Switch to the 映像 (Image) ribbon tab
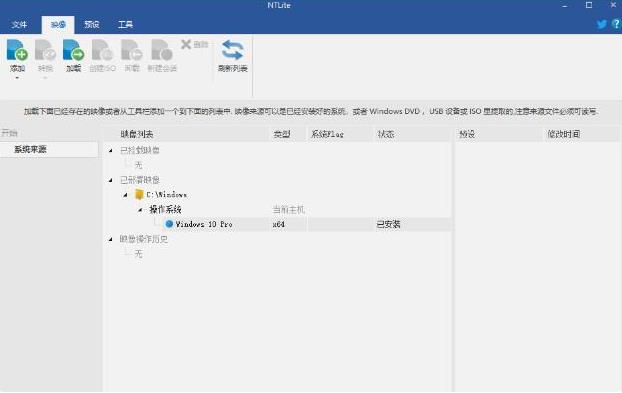 click(58, 25)
